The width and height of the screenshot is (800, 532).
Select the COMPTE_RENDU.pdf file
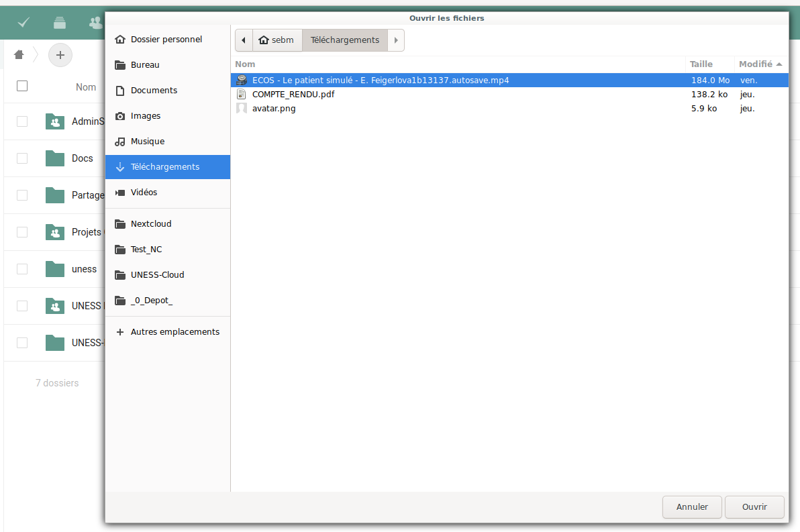point(293,95)
